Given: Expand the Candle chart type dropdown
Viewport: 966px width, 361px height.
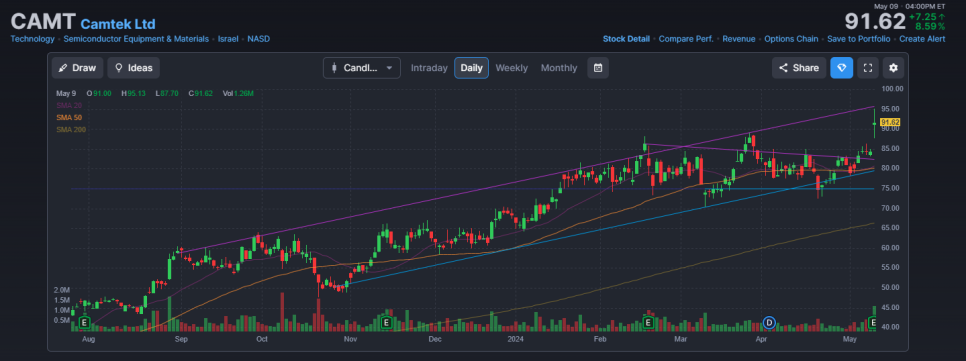Looking at the screenshot, I should pyautogui.click(x=362, y=68).
